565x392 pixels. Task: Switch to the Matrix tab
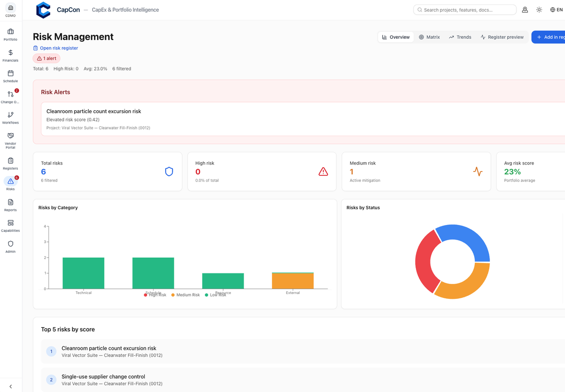pos(430,37)
